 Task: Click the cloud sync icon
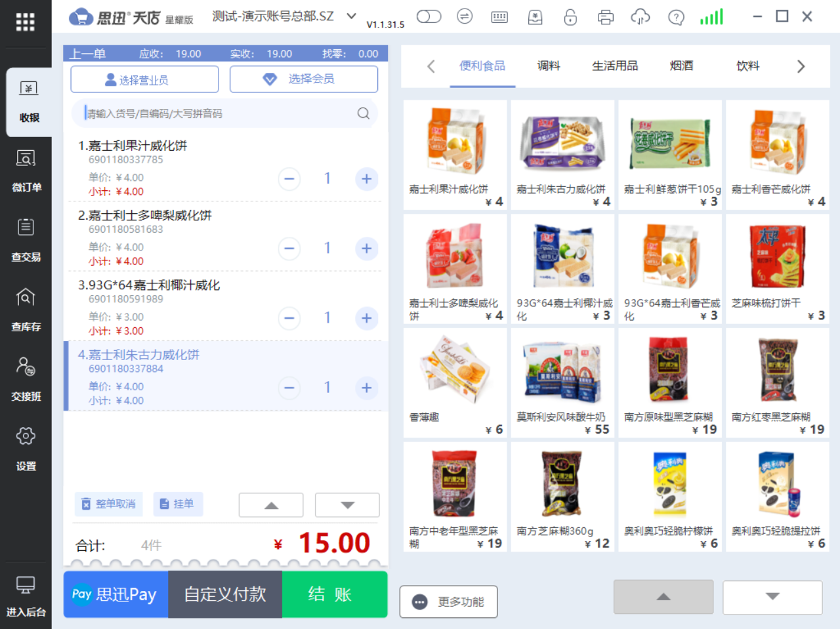[x=640, y=17]
